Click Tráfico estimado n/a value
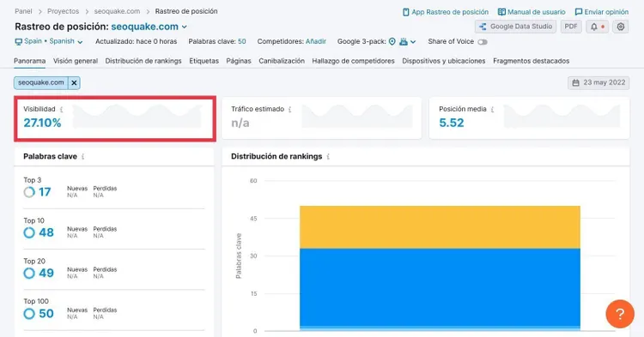Screen dimensions: 644x337 click(x=240, y=123)
